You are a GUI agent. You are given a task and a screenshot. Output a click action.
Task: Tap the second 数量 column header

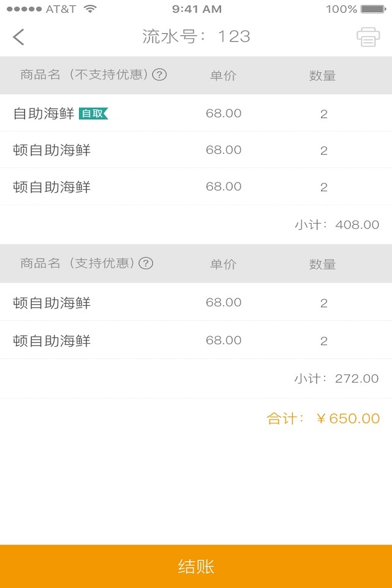coord(323,264)
